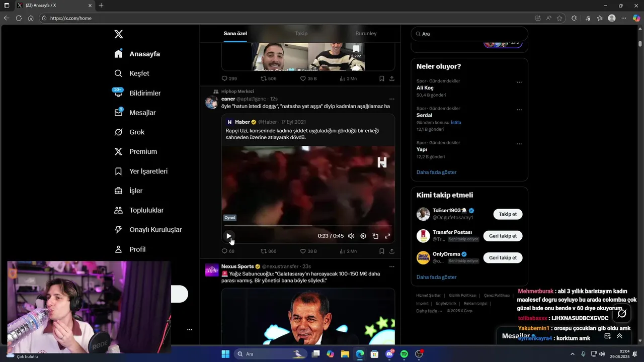
Task: Play the Haber video
Action: coord(229,236)
